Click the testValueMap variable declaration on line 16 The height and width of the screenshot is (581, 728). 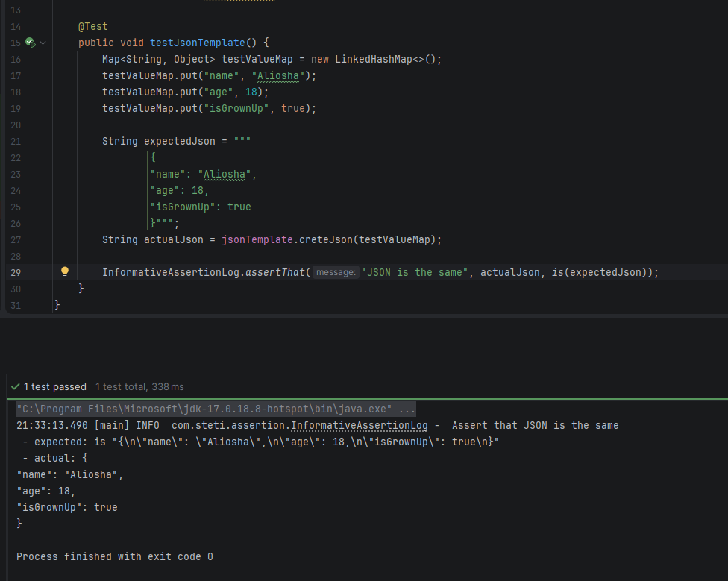pyautogui.click(x=257, y=60)
